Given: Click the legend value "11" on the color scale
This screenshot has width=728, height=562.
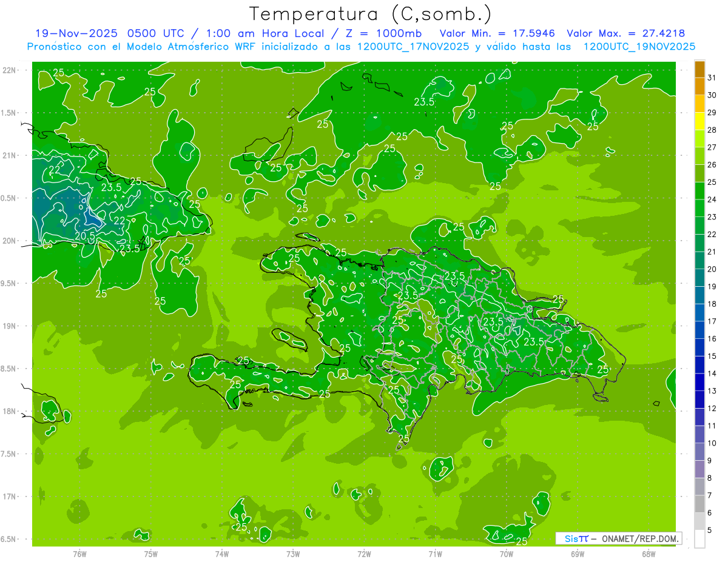Looking at the screenshot, I should [712, 426].
